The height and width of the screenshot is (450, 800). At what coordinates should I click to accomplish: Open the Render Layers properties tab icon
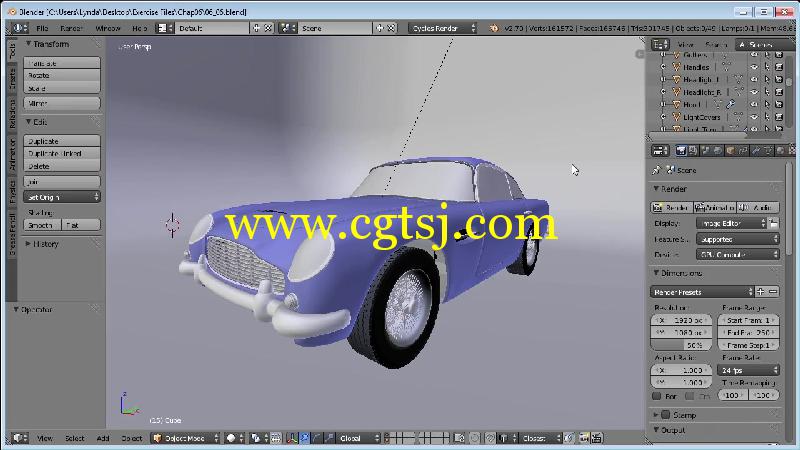[x=693, y=151]
